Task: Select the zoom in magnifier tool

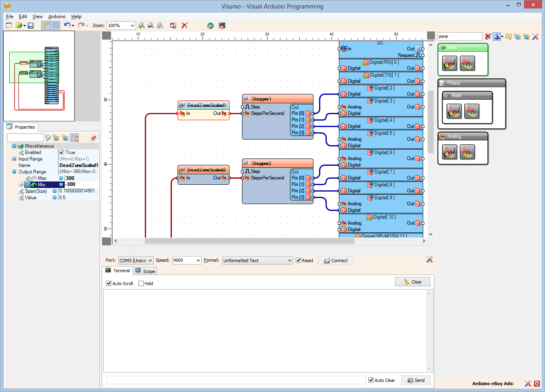Action: (142, 25)
